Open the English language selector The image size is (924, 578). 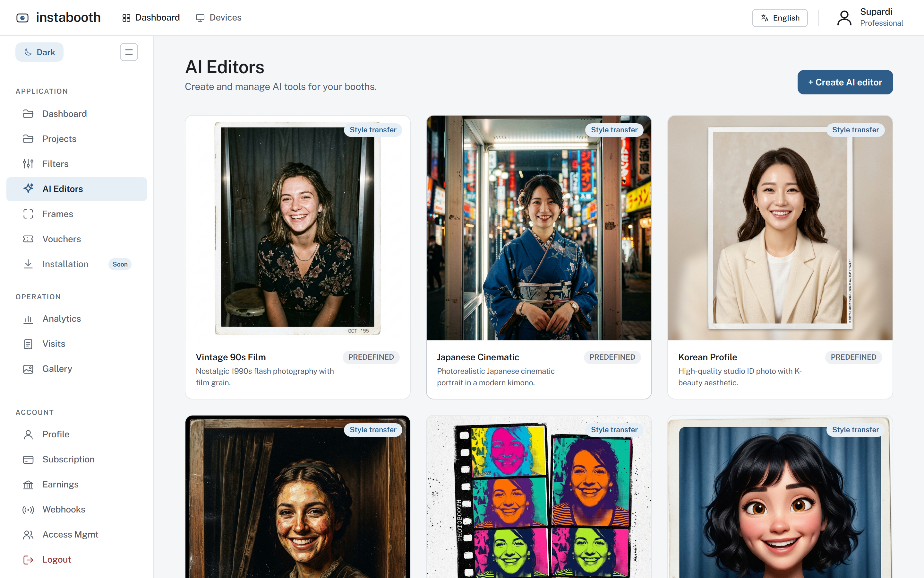(x=779, y=18)
